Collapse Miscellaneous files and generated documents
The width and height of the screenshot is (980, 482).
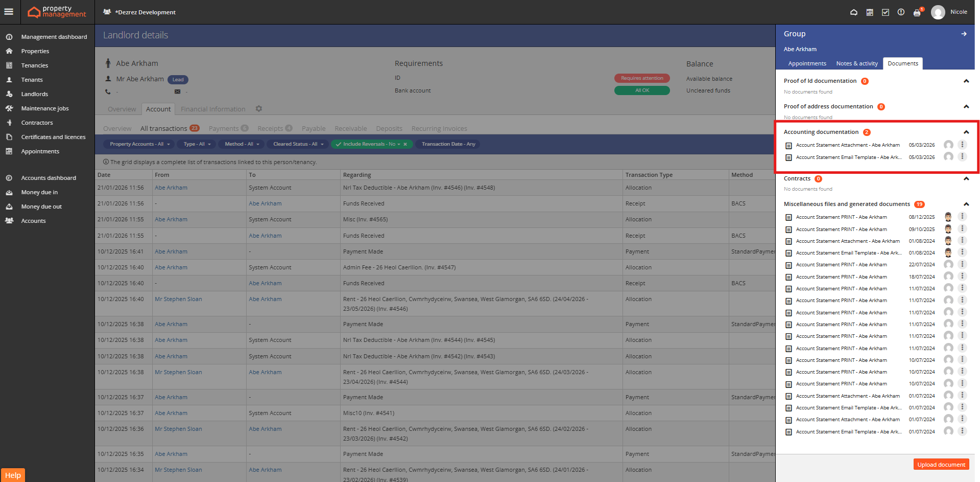pos(966,204)
